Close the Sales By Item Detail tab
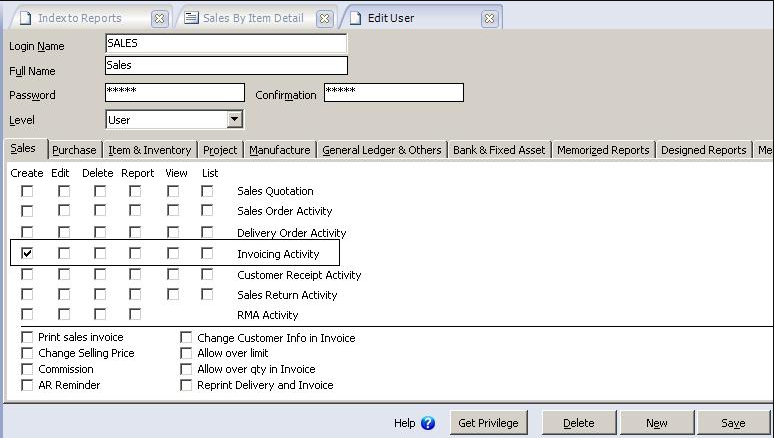Screen dimensions: 774x438 click(x=325, y=19)
